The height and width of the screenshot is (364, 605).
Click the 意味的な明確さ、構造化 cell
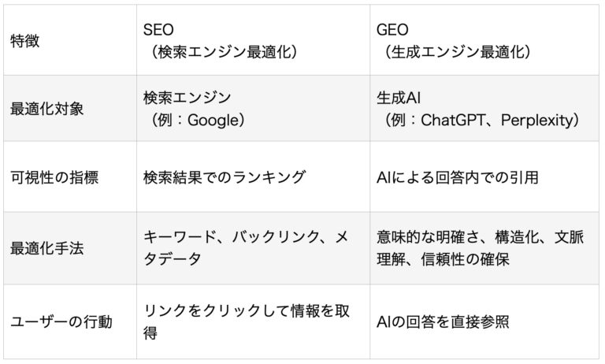point(484,248)
